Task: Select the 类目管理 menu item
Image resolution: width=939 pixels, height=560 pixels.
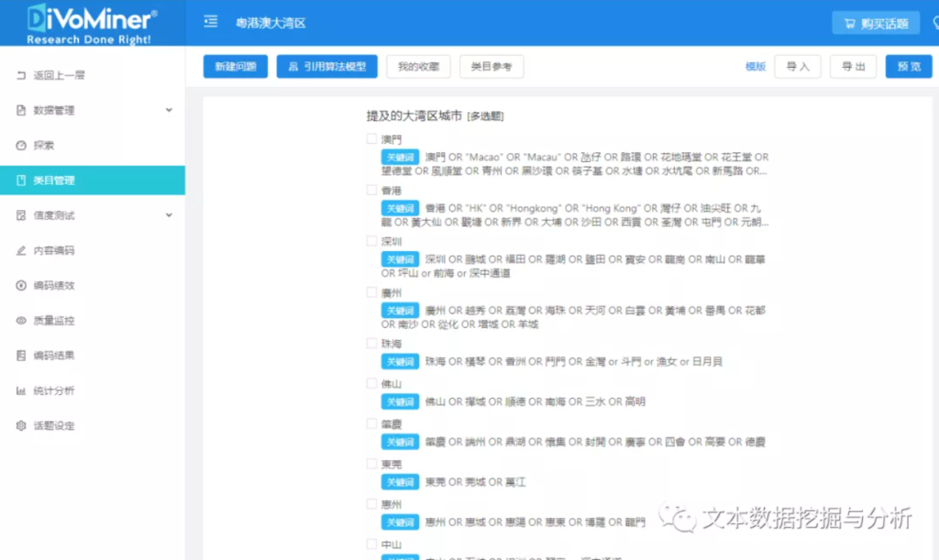Action: [x=93, y=180]
